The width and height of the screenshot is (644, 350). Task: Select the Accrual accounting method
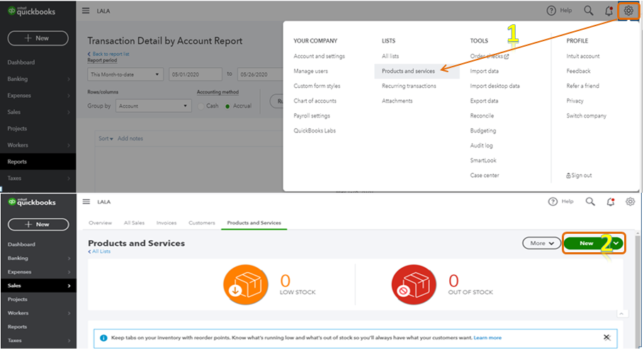[x=228, y=106]
